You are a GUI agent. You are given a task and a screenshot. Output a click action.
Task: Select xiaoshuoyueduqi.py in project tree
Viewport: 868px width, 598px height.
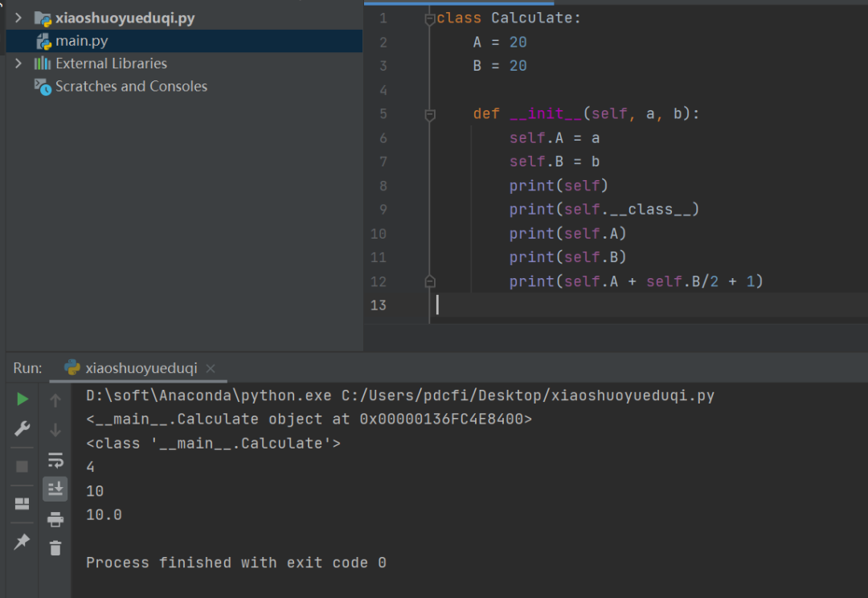pos(125,18)
